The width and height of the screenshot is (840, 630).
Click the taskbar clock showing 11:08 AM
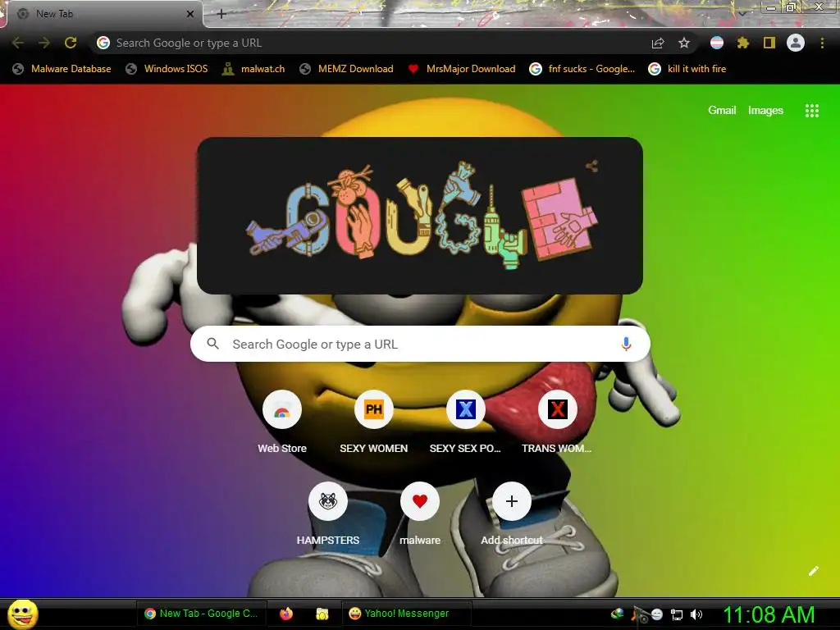(x=769, y=614)
